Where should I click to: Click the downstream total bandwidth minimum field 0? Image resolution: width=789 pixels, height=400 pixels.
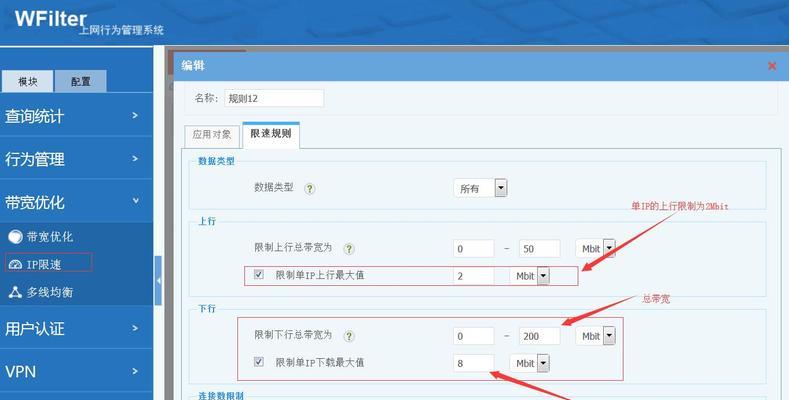[474, 336]
